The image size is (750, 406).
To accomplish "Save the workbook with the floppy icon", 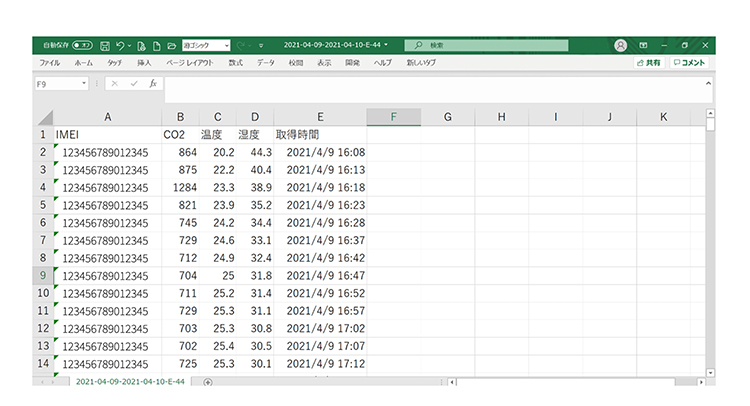I will pos(105,46).
